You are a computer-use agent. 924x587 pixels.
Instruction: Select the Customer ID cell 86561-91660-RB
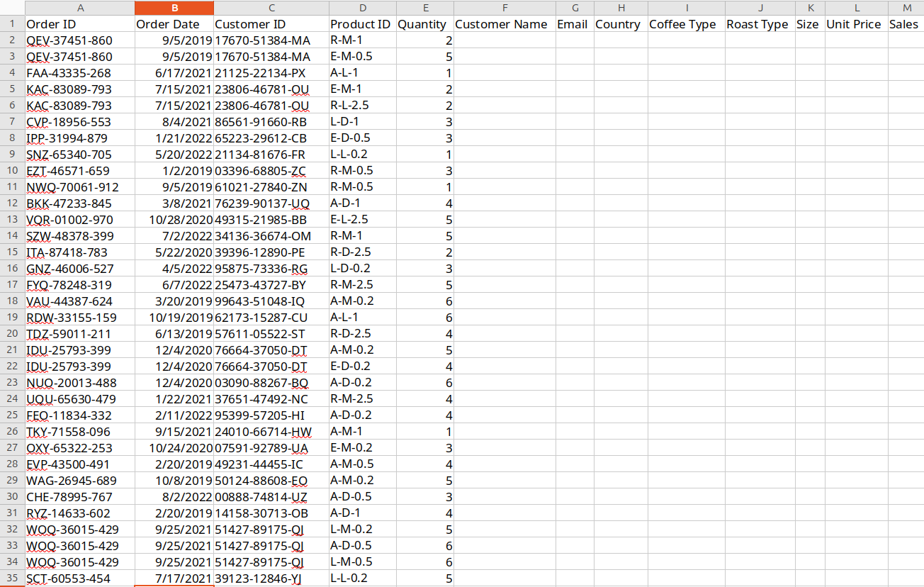click(261, 122)
